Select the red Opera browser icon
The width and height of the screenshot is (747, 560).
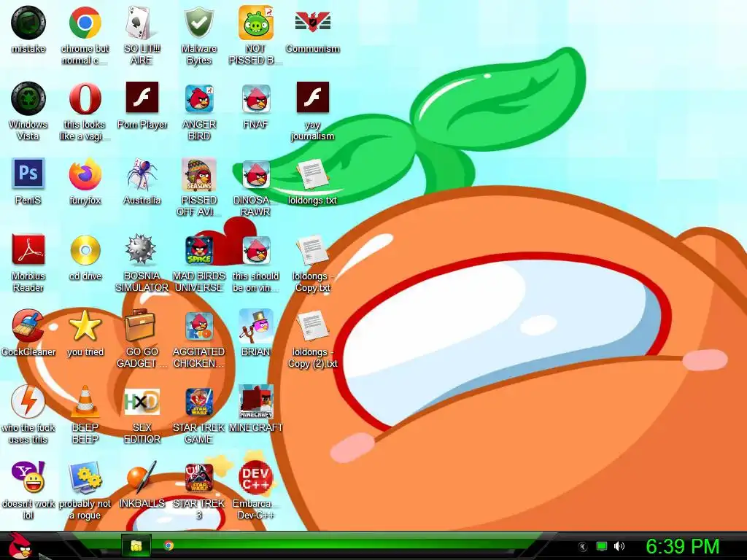(x=85, y=98)
